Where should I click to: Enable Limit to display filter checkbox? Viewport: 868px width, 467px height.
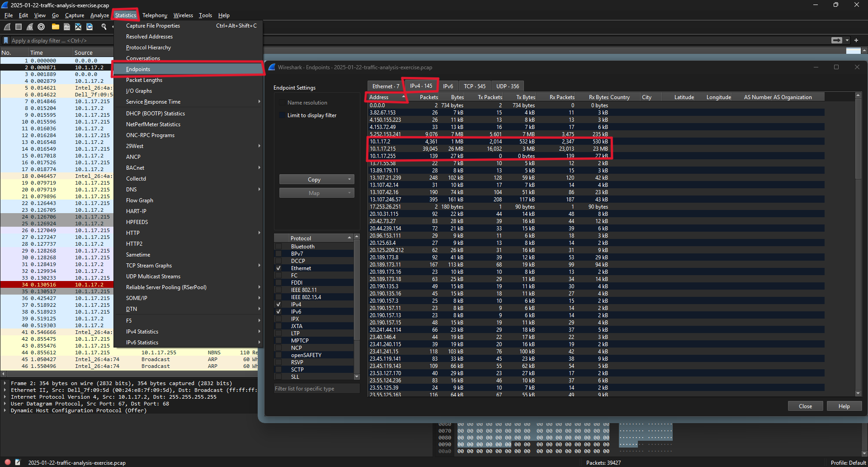point(282,115)
